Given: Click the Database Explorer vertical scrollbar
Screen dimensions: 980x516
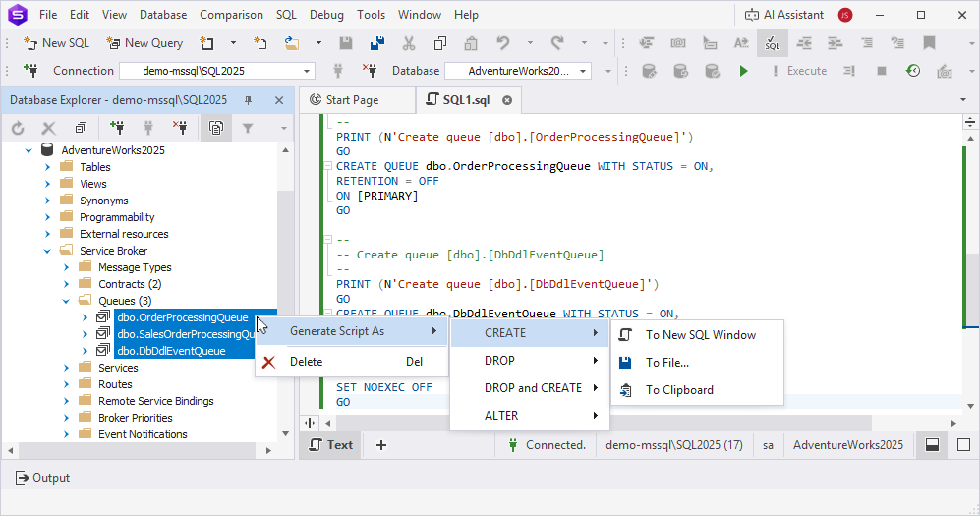Looking at the screenshot, I should 286,292.
